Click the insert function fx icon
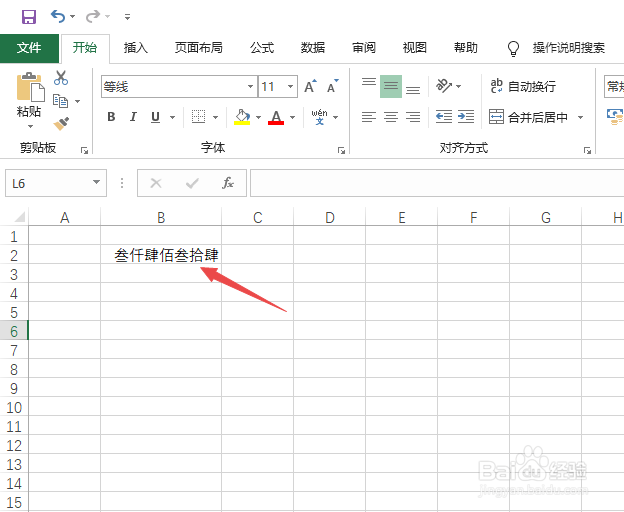The height and width of the screenshot is (512, 624). 227,183
